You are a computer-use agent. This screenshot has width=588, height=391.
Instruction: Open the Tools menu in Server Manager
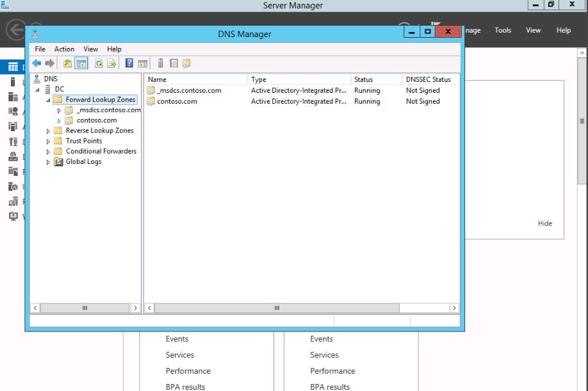(503, 30)
